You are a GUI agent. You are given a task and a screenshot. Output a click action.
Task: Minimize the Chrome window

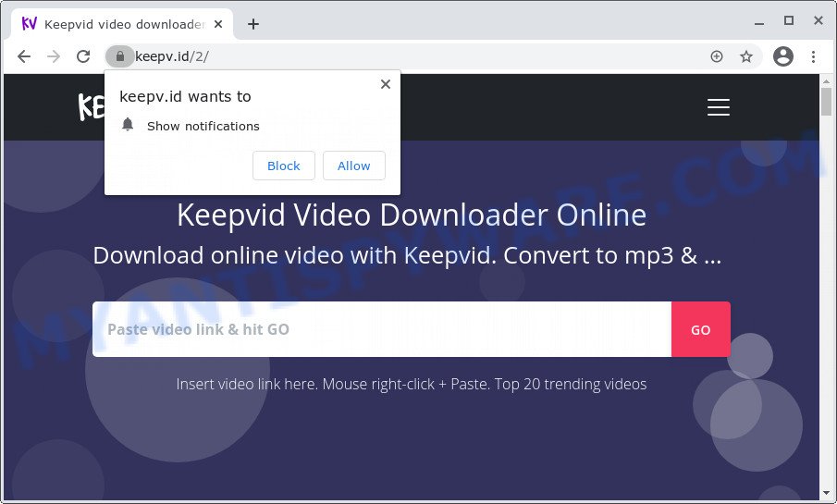[x=759, y=21]
